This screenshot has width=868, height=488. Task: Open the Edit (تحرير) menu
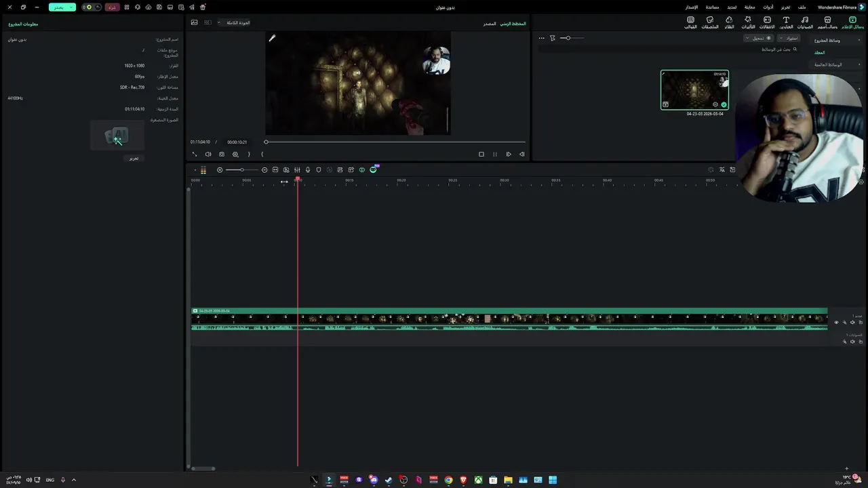click(785, 7)
